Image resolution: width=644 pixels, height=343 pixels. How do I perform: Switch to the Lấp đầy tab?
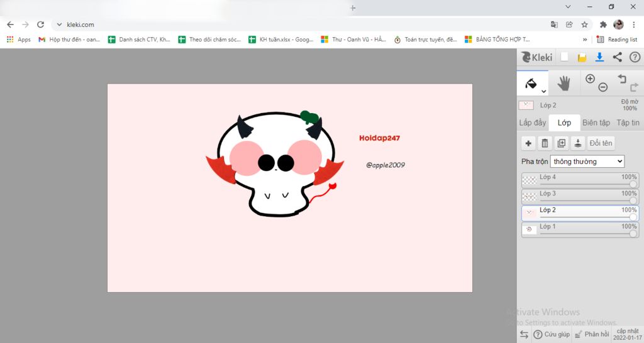[x=533, y=122]
